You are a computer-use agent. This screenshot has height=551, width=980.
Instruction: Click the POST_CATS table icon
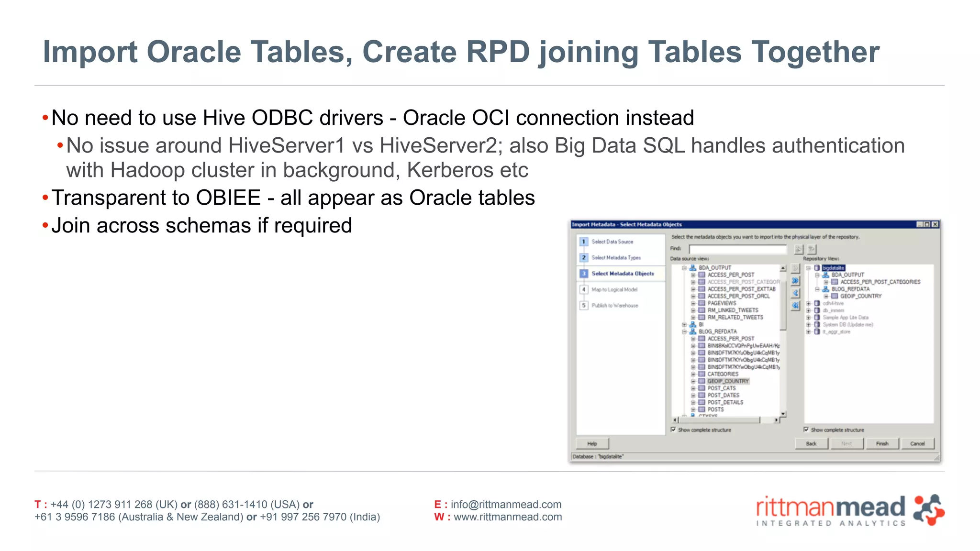pos(702,388)
